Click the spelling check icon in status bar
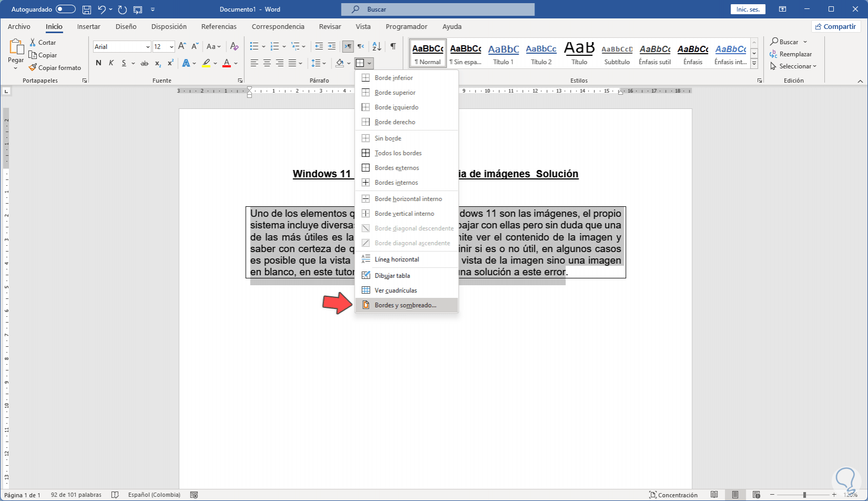Viewport: 868px width, 501px height. pos(115,495)
